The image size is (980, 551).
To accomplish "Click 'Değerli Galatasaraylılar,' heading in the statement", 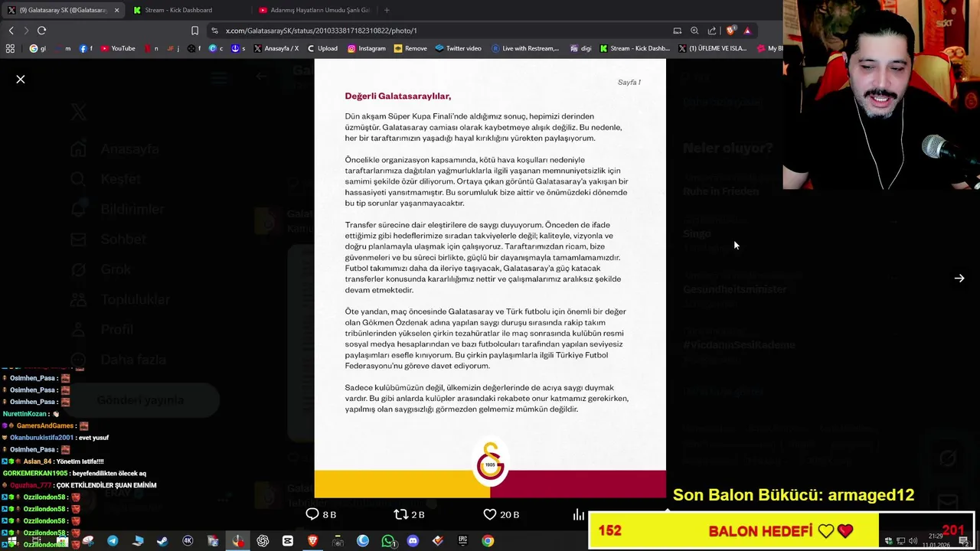I will [x=398, y=96].
